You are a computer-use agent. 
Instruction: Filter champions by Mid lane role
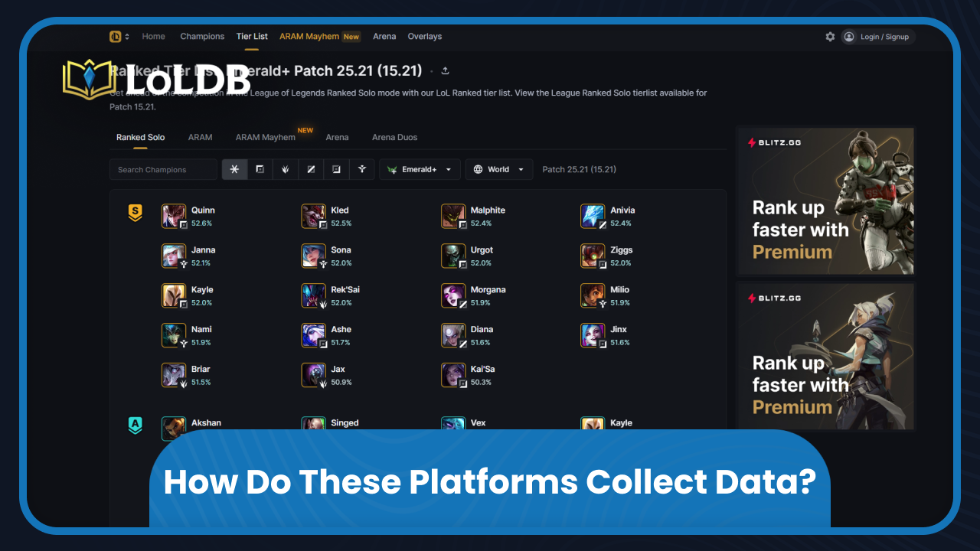click(311, 169)
